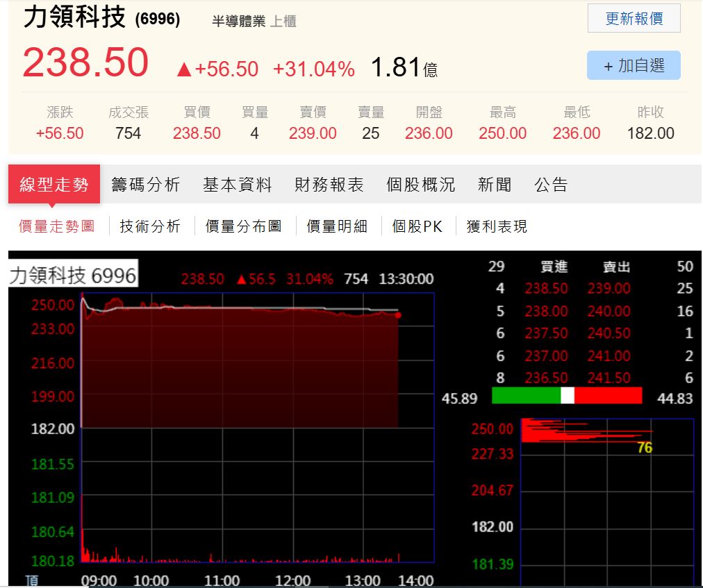This screenshot has height=588, width=703.
Task: Click the current price 238.50 headline
Action: (85, 62)
